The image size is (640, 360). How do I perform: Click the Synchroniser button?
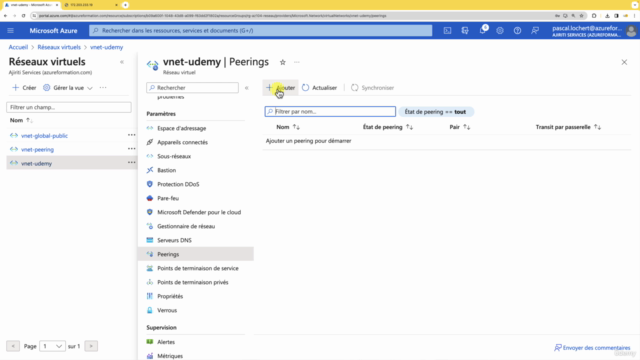coord(372,88)
